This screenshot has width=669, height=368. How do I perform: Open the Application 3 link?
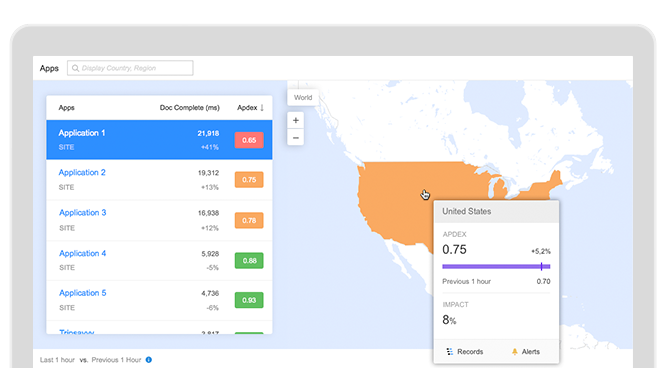[x=82, y=213]
